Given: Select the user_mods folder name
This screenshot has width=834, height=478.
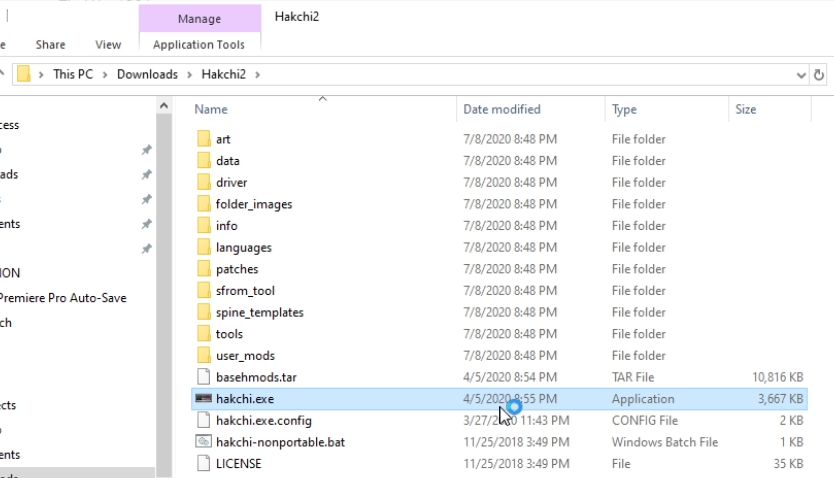Looking at the screenshot, I should click(x=245, y=355).
